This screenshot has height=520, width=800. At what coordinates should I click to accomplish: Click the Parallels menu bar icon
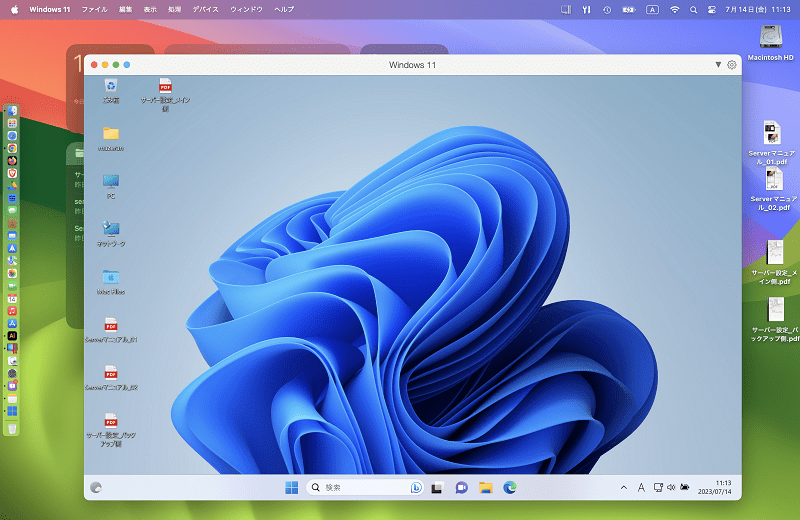[566, 9]
